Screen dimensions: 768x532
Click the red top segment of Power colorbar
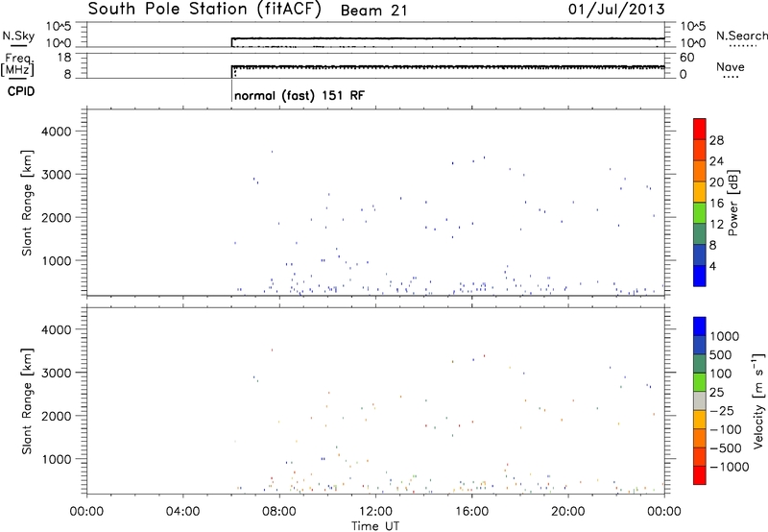(700, 130)
